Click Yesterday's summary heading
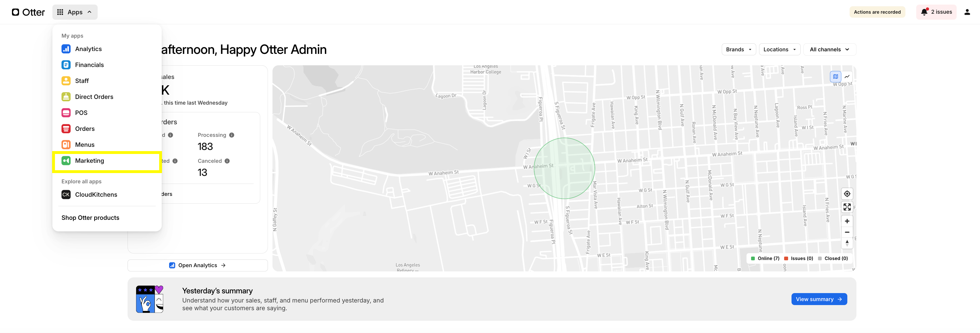Viewport: 980px width, 333px height. 217,291
